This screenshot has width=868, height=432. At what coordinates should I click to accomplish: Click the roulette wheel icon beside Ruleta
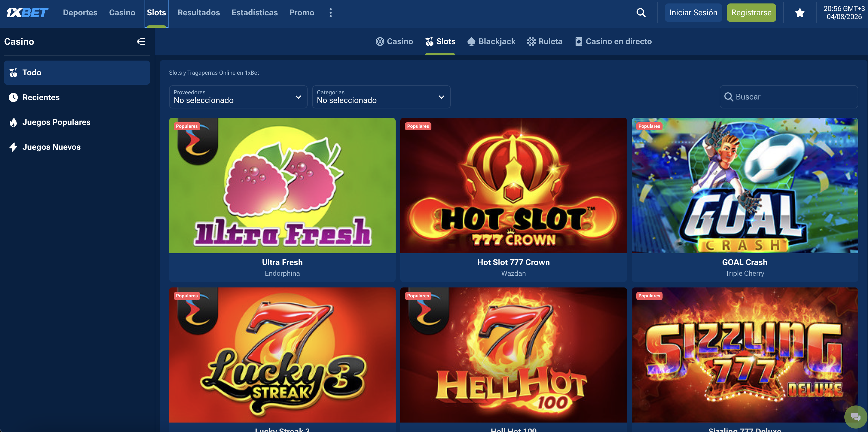click(531, 42)
